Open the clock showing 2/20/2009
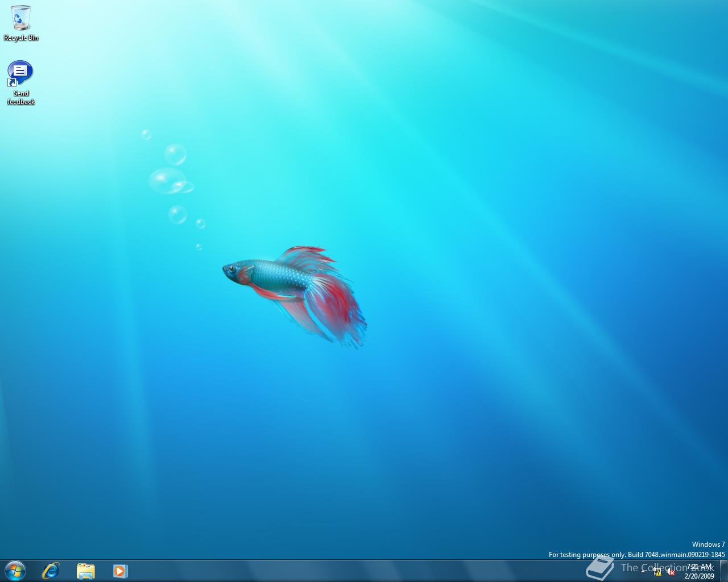728x582 pixels. [699, 571]
